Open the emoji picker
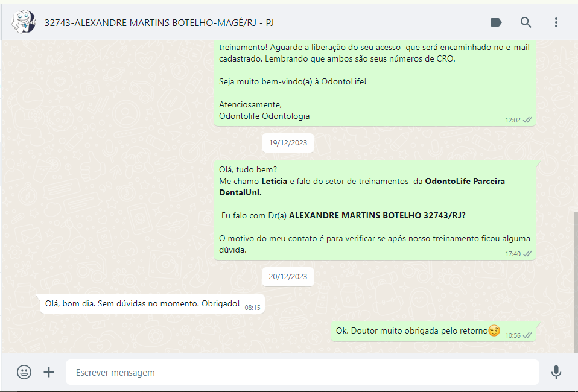The height and width of the screenshot is (392, 578). pos(24,372)
